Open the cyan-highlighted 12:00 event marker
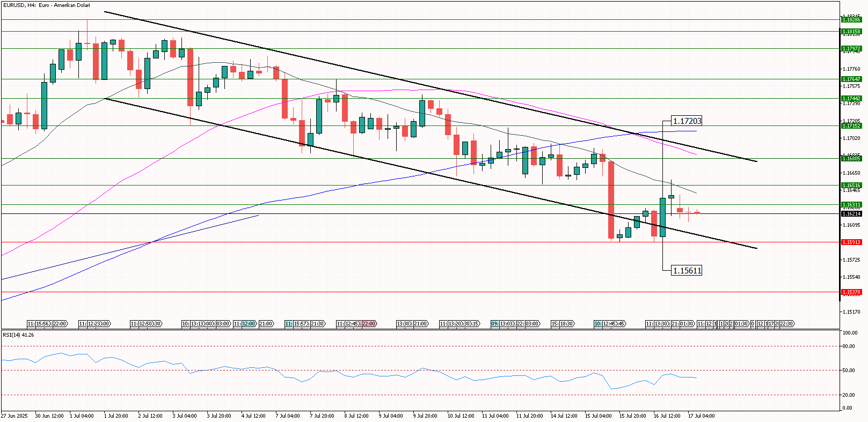Viewport: 868px width, 422px height. pos(249,324)
